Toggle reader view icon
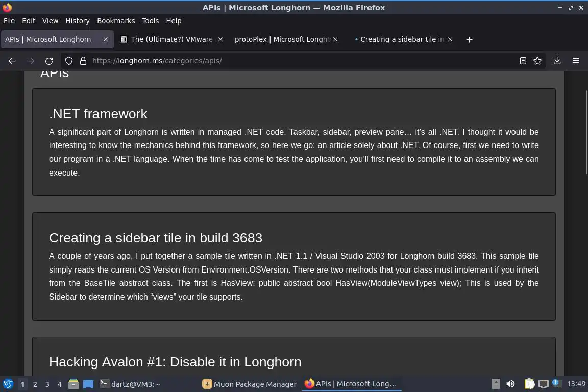Screen dimensions: 588x392 click(x=523, y=61)
